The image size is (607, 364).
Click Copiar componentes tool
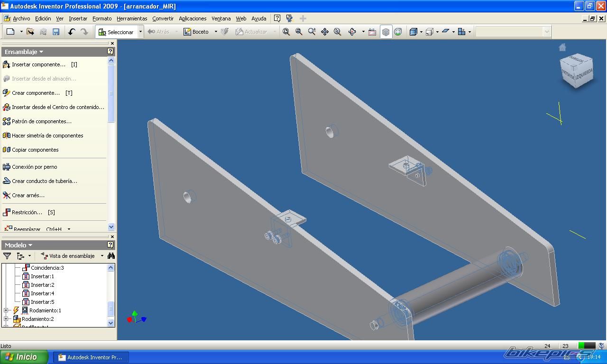30,150
